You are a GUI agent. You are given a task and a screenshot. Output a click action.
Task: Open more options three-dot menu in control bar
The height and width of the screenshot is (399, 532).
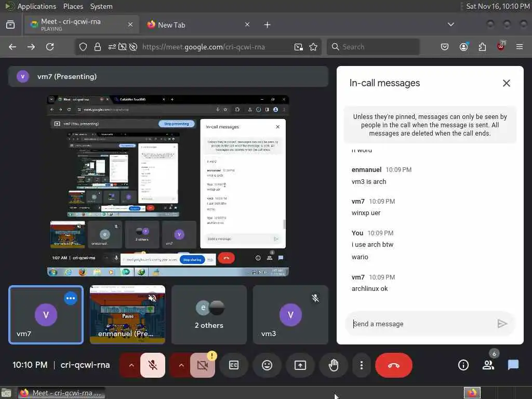[362, 365]
